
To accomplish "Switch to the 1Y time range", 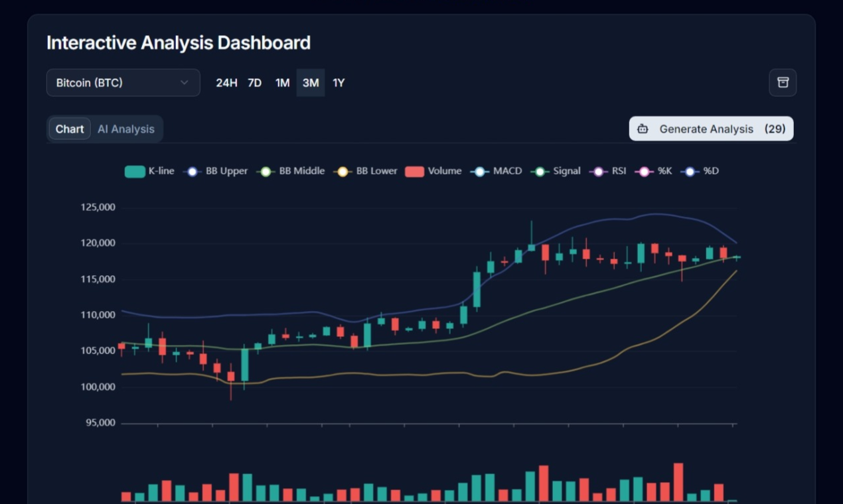I will (x=339, y=83).
